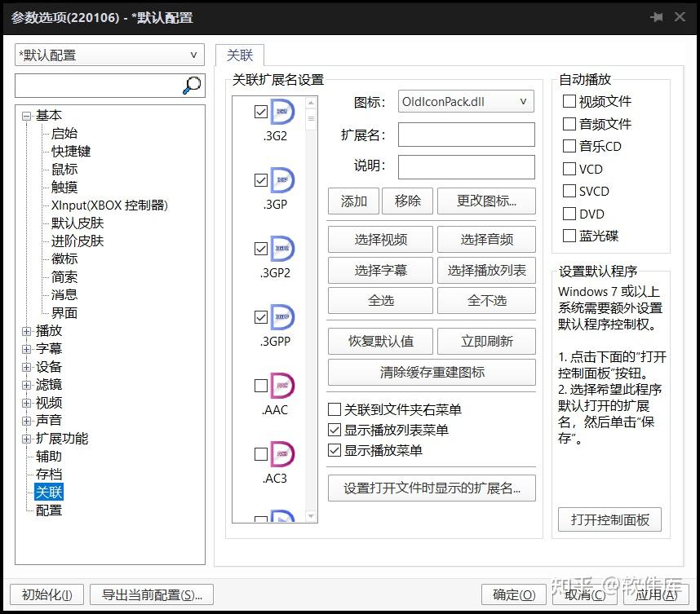The width and height of the screenshot is (700, 614).
Task: Enable 音频文件 autoplay checkbox
Action: (569, 124)
